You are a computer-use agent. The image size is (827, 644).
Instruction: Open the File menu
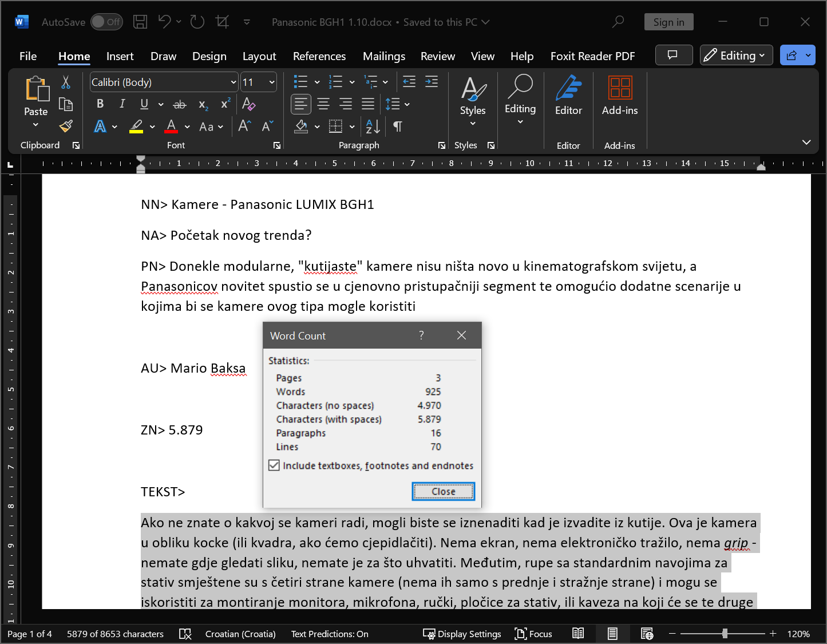coord(28,56)
